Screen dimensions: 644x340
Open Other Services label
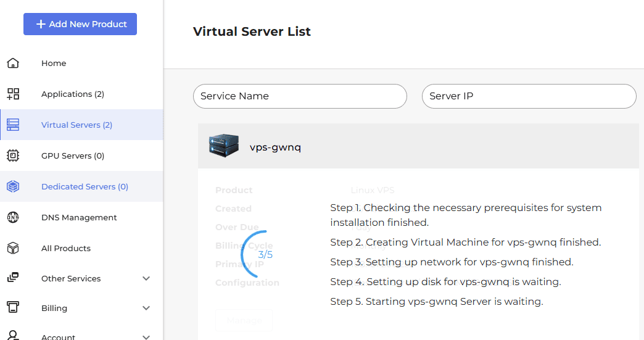71,278
